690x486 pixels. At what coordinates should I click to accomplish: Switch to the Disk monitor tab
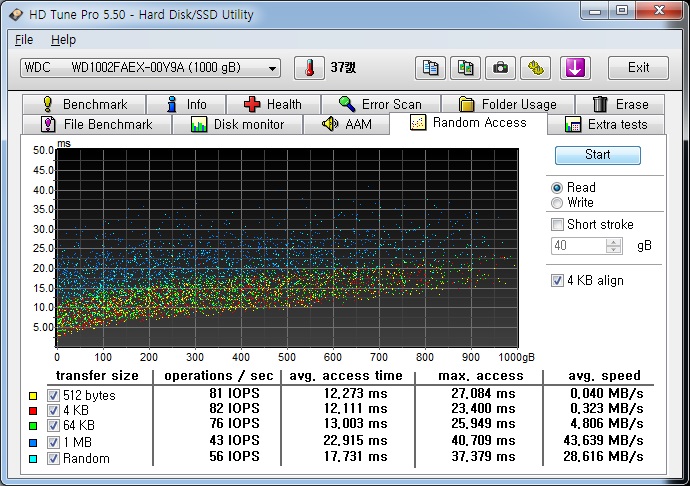pyautogui.click(x=238, y=124)
